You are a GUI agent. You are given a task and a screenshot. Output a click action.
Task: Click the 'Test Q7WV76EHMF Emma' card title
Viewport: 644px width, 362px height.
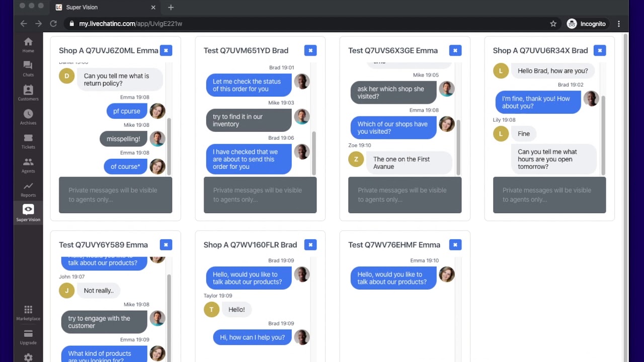tap(394, 245)
